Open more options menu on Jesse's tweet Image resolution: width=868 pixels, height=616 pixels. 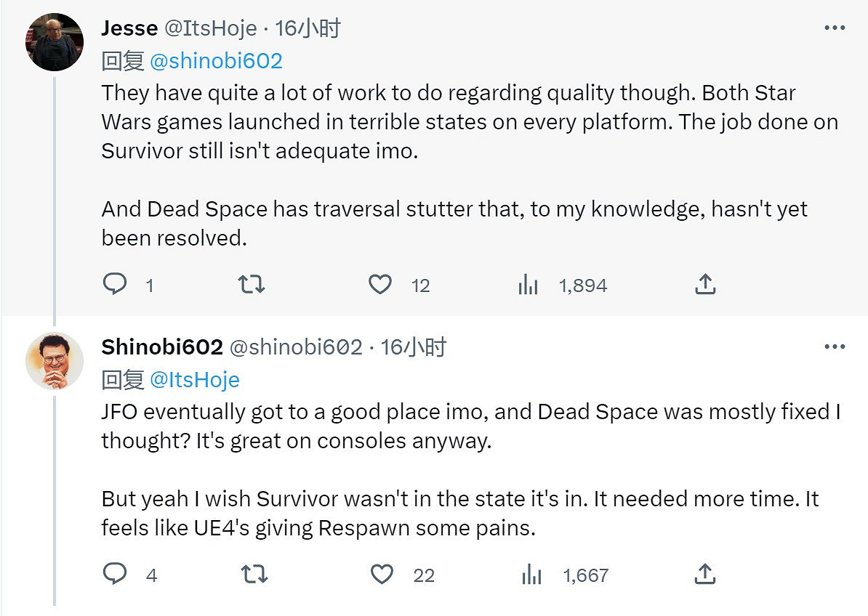(x=835, y=28)
